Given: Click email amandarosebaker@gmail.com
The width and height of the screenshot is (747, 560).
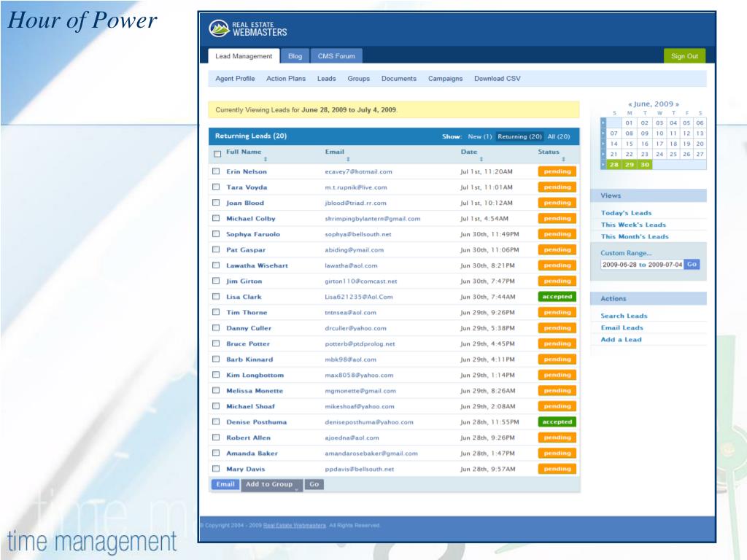Looking at the screenshot, I should (x=371, y=454).
